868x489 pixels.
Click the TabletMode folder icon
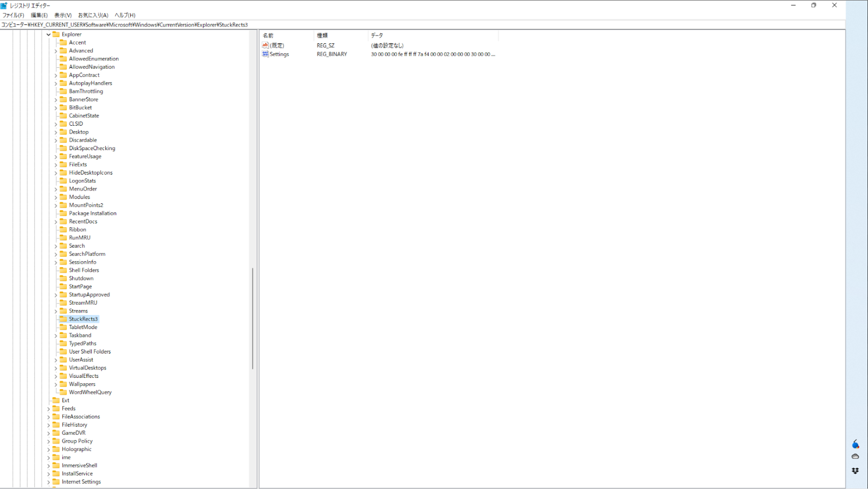[63, 327]
